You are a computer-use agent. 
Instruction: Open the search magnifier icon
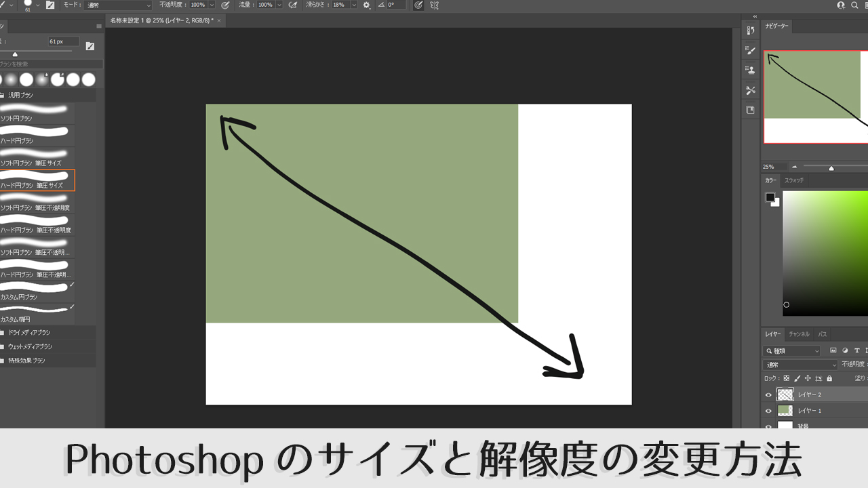[x=854, y=5]
